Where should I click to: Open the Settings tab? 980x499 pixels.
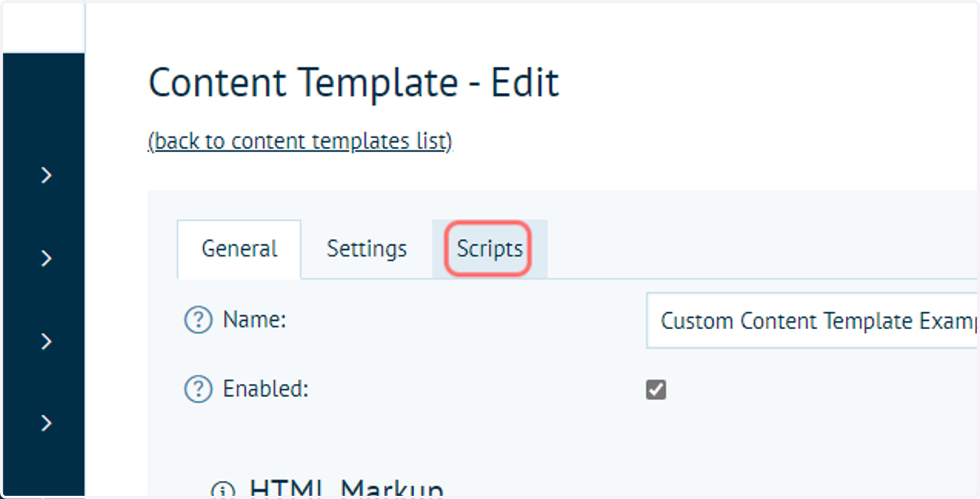click(x=367, y=249)
